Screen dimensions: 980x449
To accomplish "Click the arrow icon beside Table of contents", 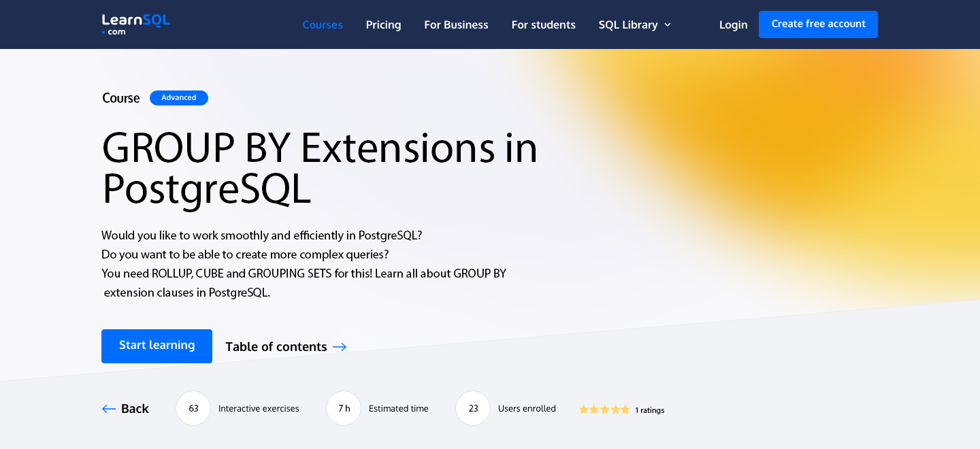I will click(x=340, y=347).
